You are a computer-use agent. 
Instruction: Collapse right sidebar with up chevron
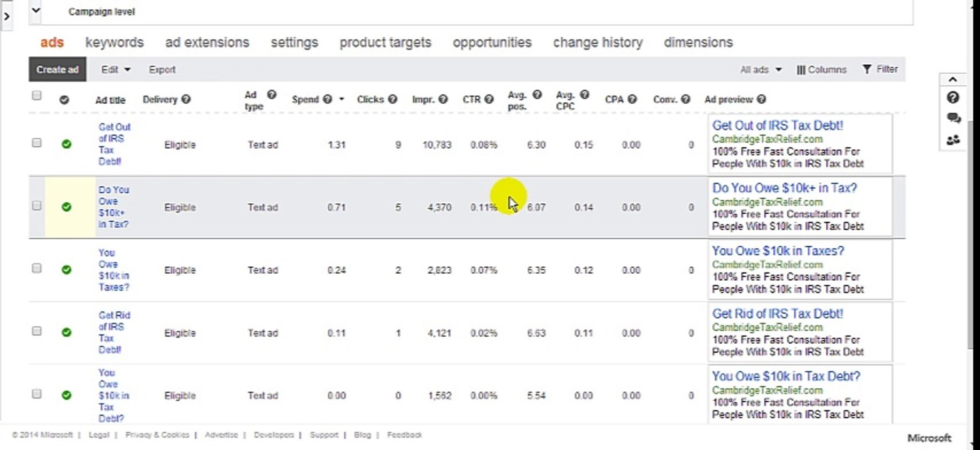pos(952,79)
